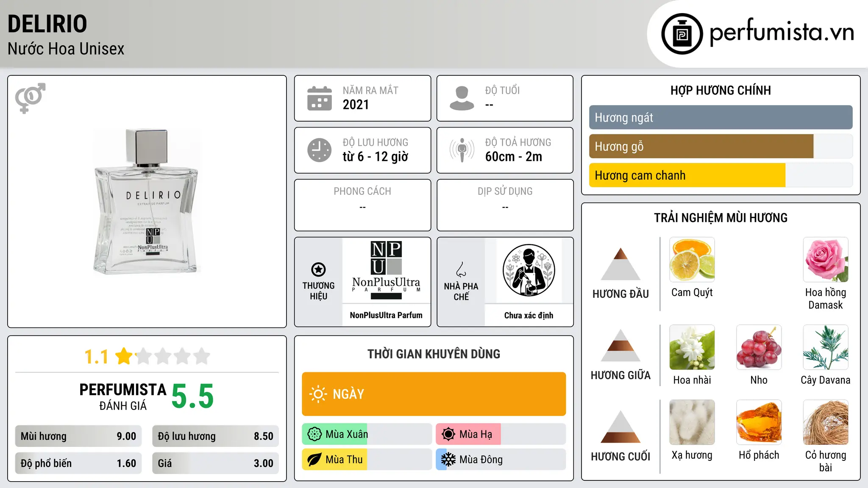Click the leaf icon for Mùa Thu

pos(314,460)
